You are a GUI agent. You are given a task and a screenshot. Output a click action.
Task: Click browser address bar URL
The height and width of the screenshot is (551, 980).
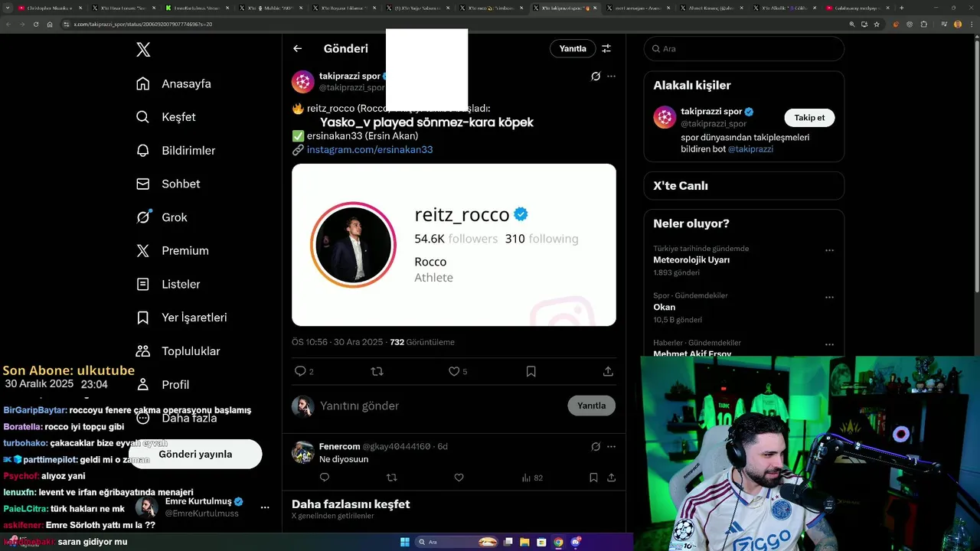(x=143, y=24)
